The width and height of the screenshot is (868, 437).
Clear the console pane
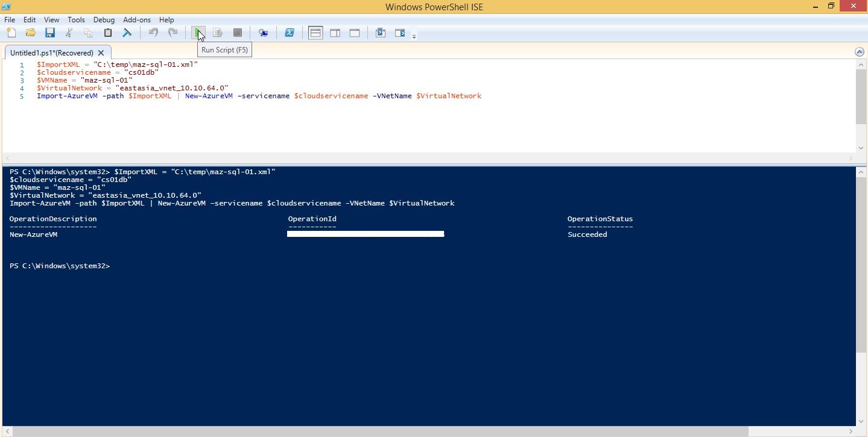(x=127, y=33)
